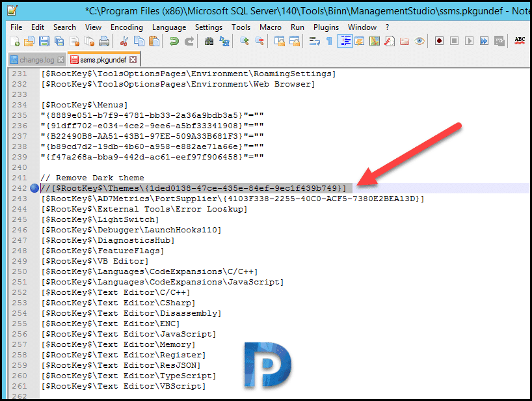Toggle synchronized vertical scrolling
532x401 pixels.
point(280,41)
